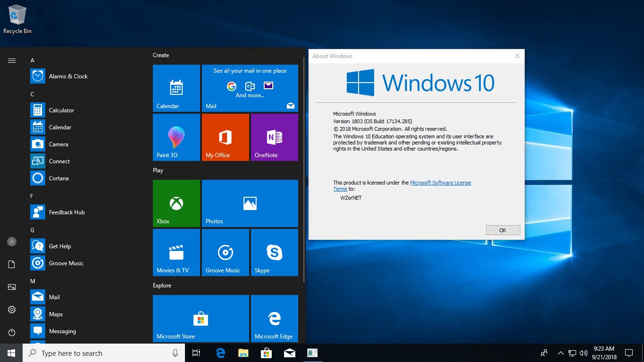Screen dimensions: 644x362
Task: Click the volume speaker tray icon
Action: 584,353
